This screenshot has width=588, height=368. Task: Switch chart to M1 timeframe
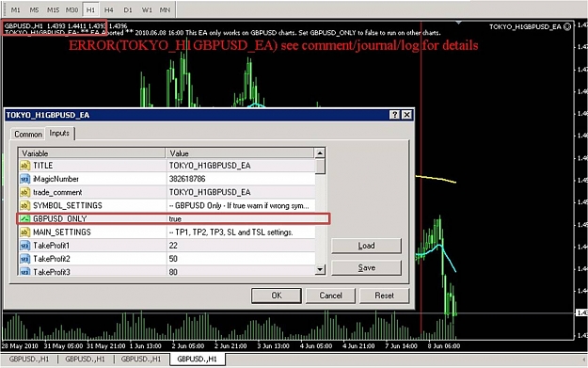coord(15,9)
